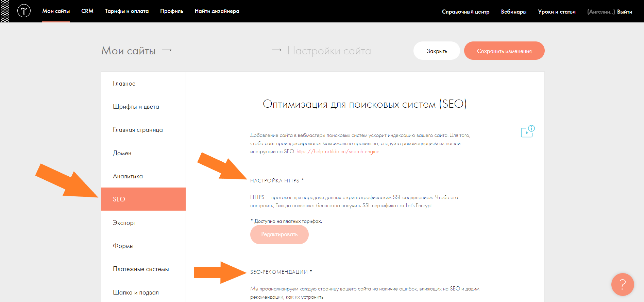
Task: Select the SEO sidebar tab
Action: tap(143, 199)
